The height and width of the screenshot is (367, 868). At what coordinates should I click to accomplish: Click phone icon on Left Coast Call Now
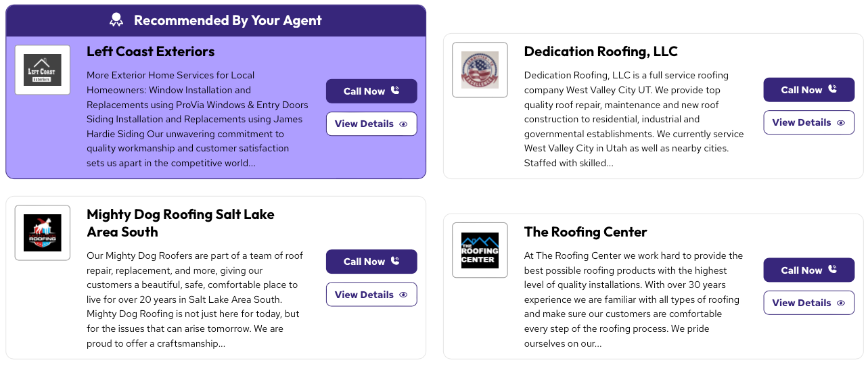coord(396,91)
